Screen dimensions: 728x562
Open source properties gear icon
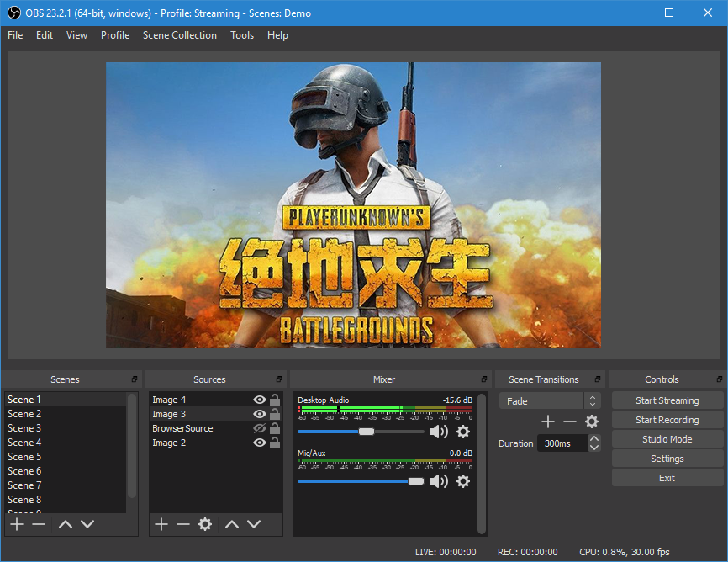point(205,524)
